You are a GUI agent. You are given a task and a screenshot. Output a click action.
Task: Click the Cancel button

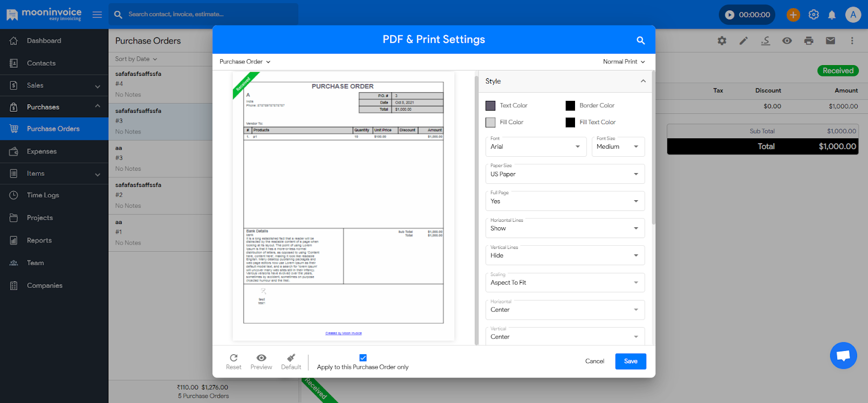tap(595, 361)
